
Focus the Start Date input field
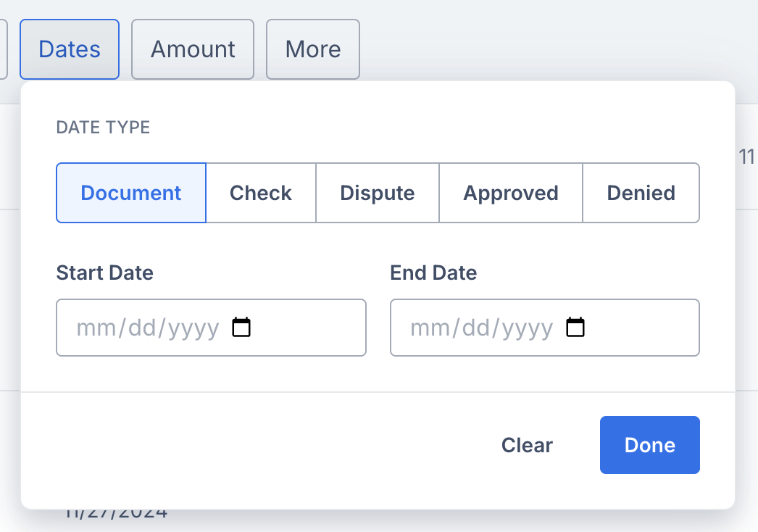(x=212, y=328)
